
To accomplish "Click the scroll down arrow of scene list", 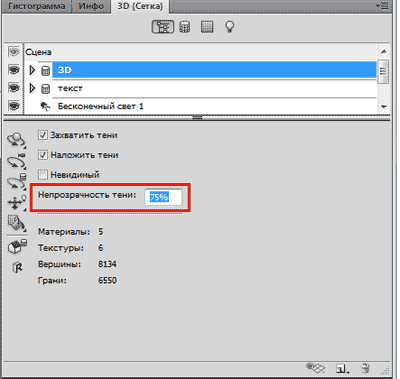I will (384, 107).
